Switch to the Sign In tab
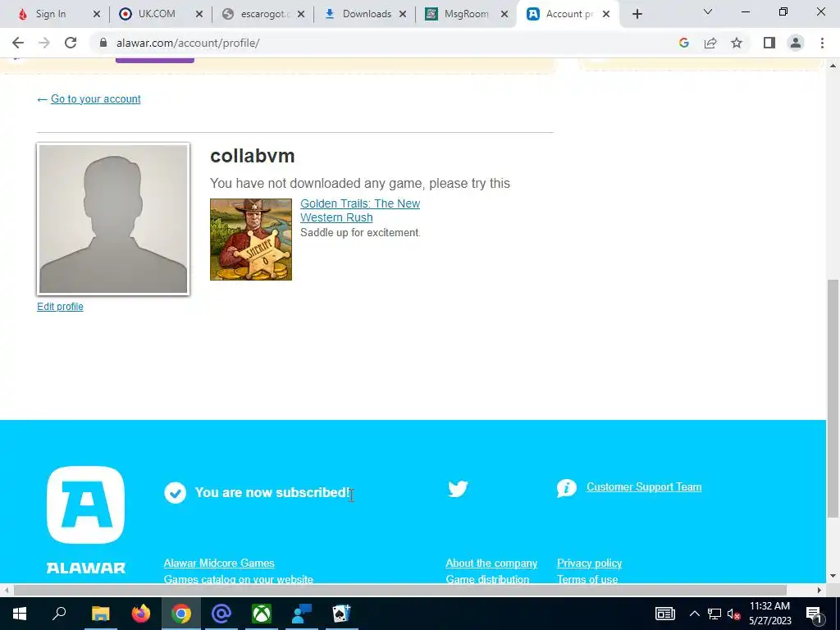This screenshot has width=840, height=630. click(x=51, y=15)
